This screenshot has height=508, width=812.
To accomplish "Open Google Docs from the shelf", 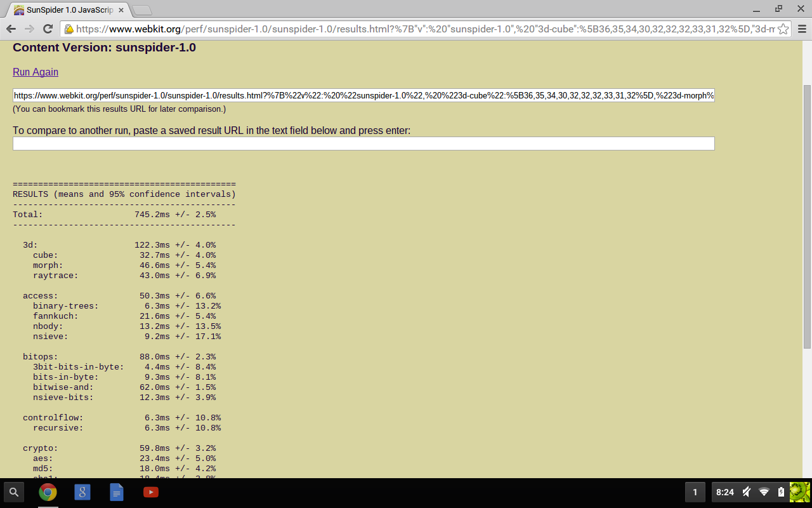I will (117, 492).
